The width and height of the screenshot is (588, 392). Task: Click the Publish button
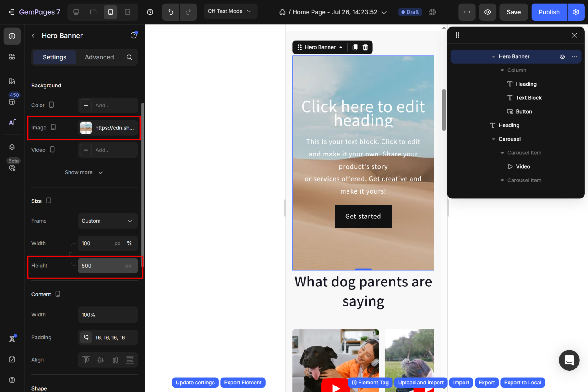point(549,12)
